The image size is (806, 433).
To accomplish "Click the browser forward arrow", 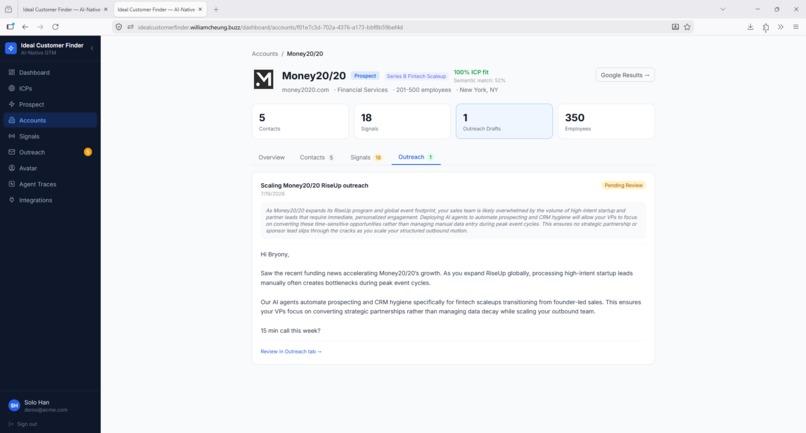I will [x=40, y=27].
